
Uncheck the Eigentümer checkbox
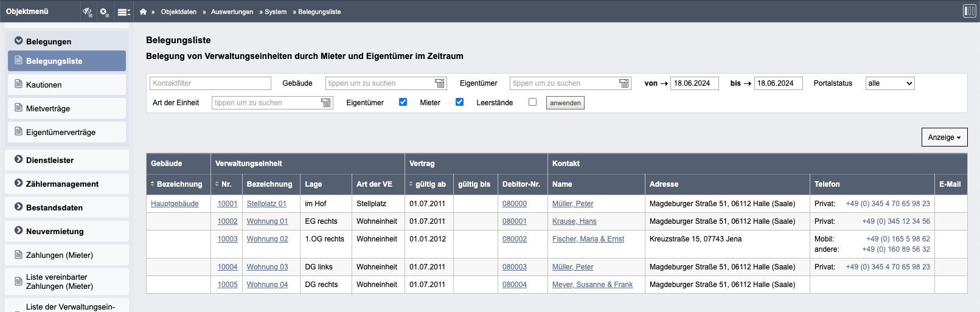coord(403,102)
